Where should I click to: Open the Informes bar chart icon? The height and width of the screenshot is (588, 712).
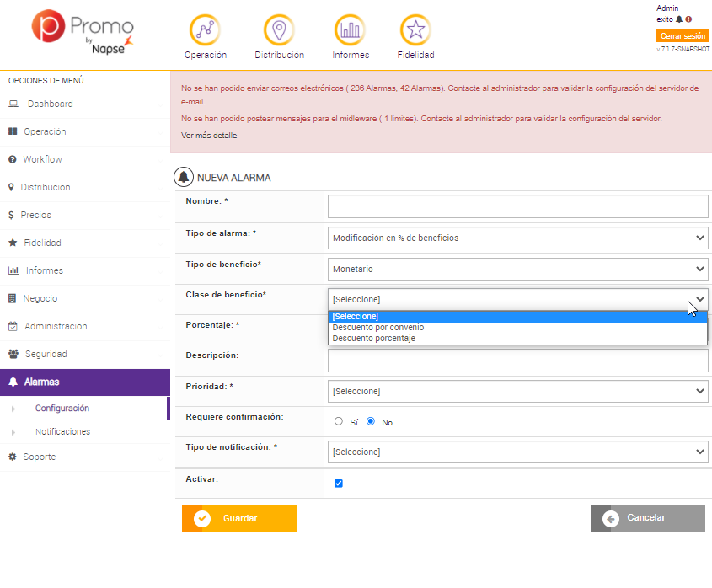point(350,30)
